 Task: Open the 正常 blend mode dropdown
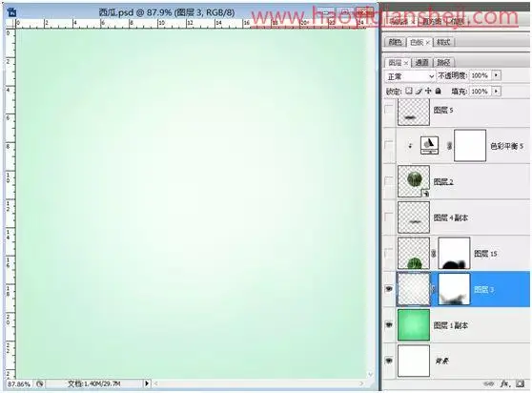(410, 76)
